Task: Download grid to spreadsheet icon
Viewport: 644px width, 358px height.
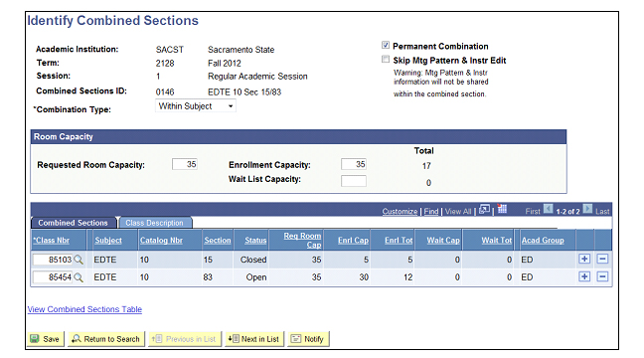Action: coord(502,209)
